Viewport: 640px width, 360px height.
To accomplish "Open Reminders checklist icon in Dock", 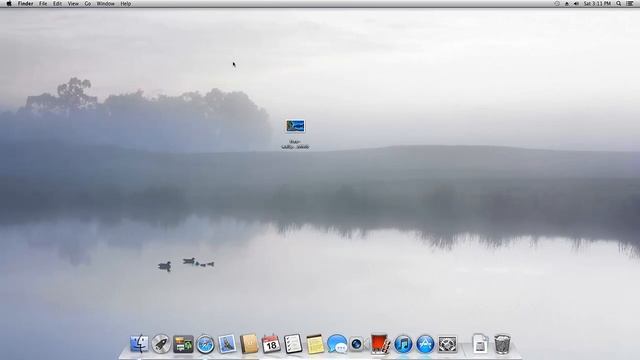I will pos(293,344).
